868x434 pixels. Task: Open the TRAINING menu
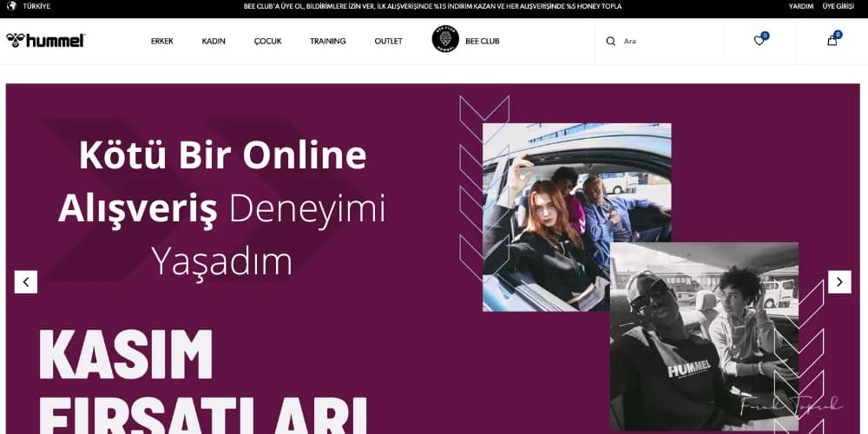[x=328, y=41]
